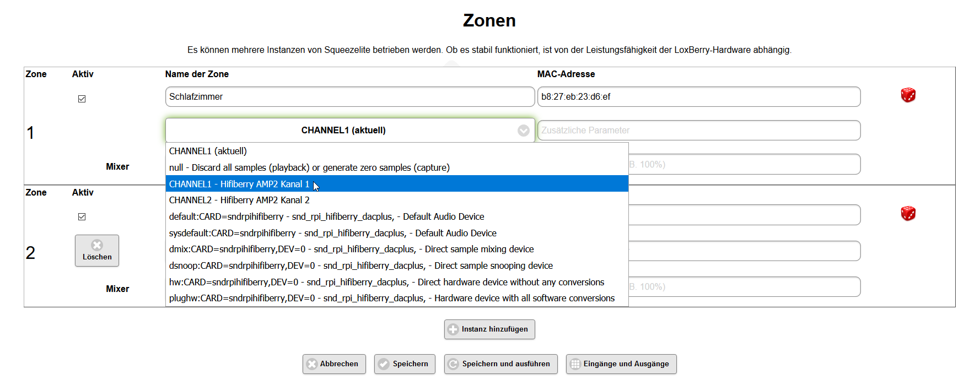Click the Abbrechen cancel icon
Image resolution: width=980 pixels, height=385 pixels.
[312, 364]
